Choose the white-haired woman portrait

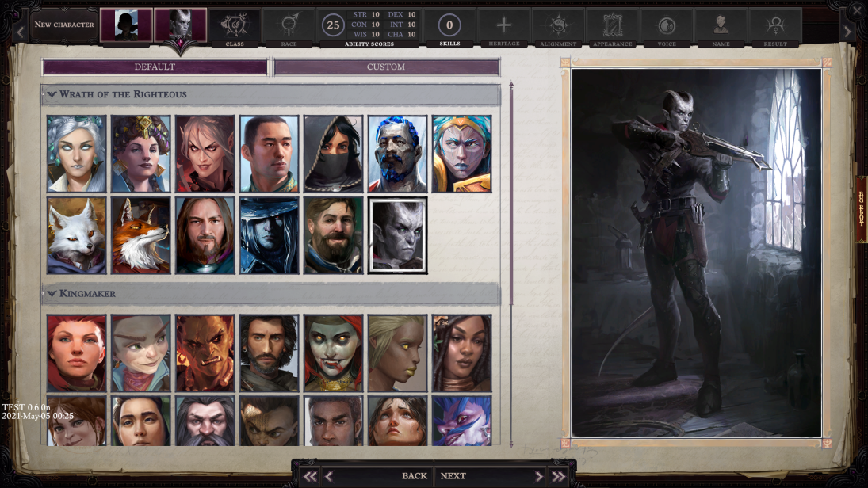point(76,154)
